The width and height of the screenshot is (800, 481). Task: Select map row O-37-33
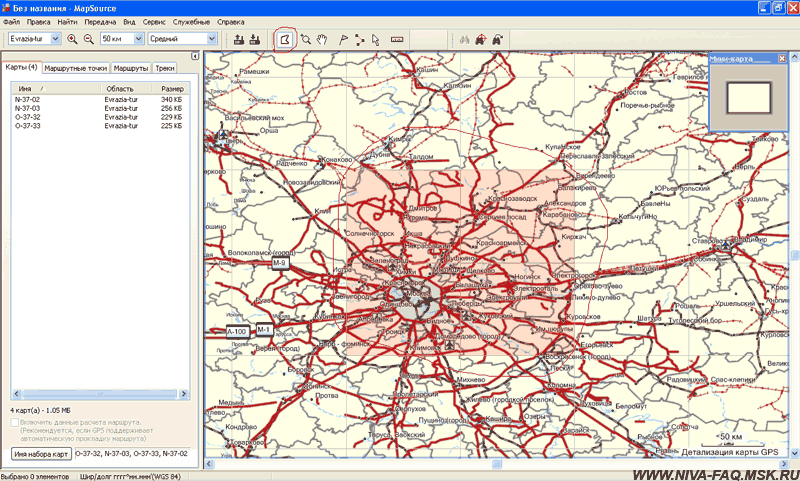point(98,125)
